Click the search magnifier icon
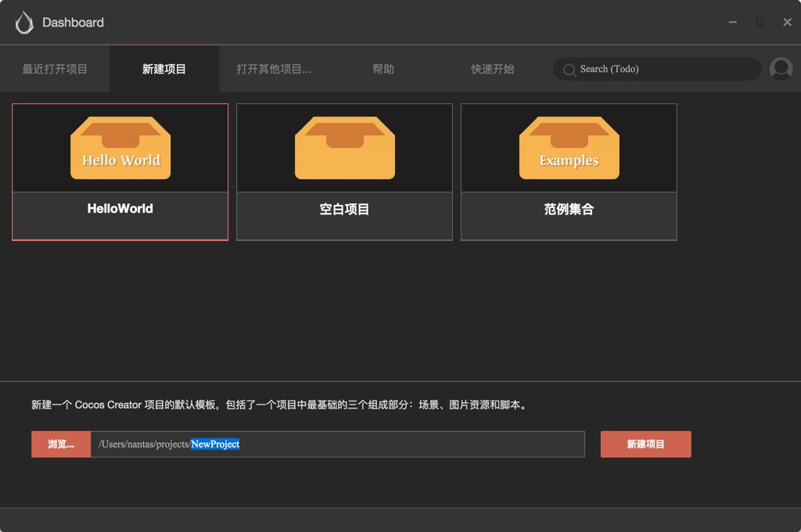 [569, 69]
